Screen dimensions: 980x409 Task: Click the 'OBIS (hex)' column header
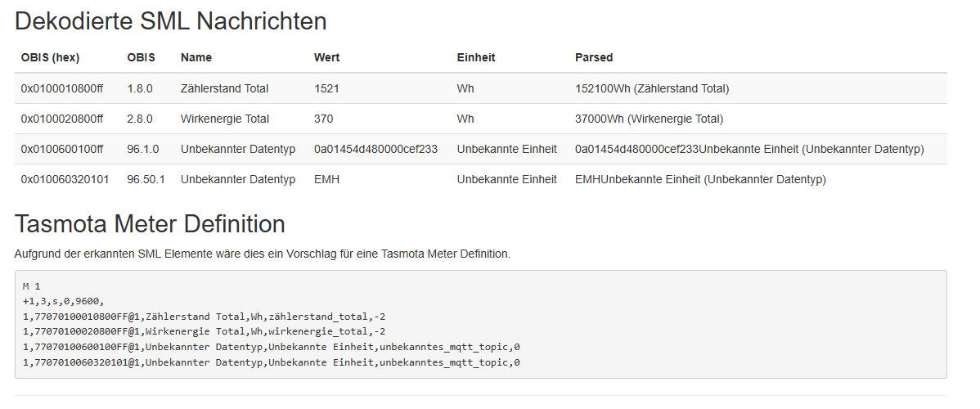(x=50, y=57)
